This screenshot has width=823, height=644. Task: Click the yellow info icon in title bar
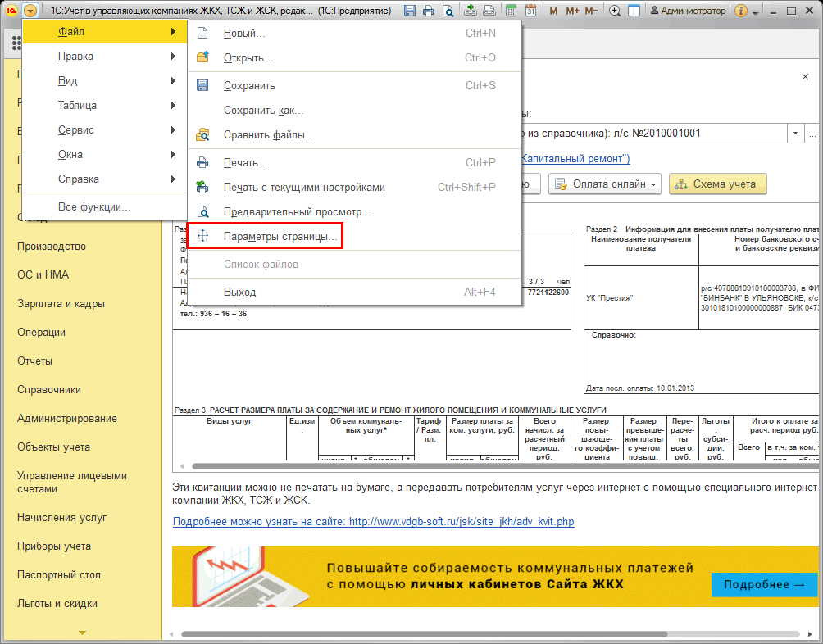point(740,11)
